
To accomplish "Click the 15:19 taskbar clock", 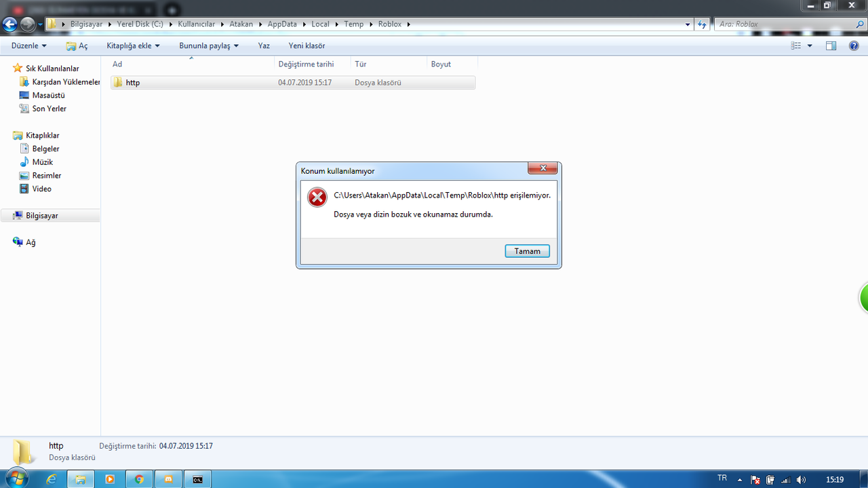I will [835, 479].
